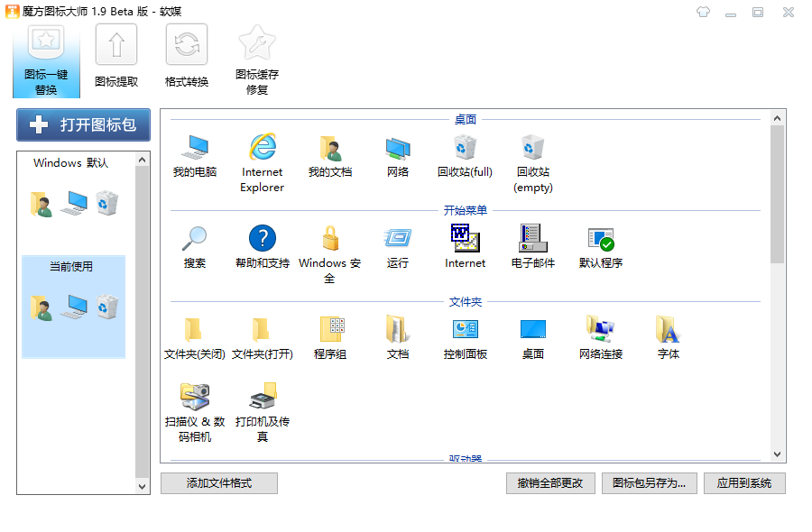
Task: Select the 默认程序 icon
Action: click(x=600, y=236)
